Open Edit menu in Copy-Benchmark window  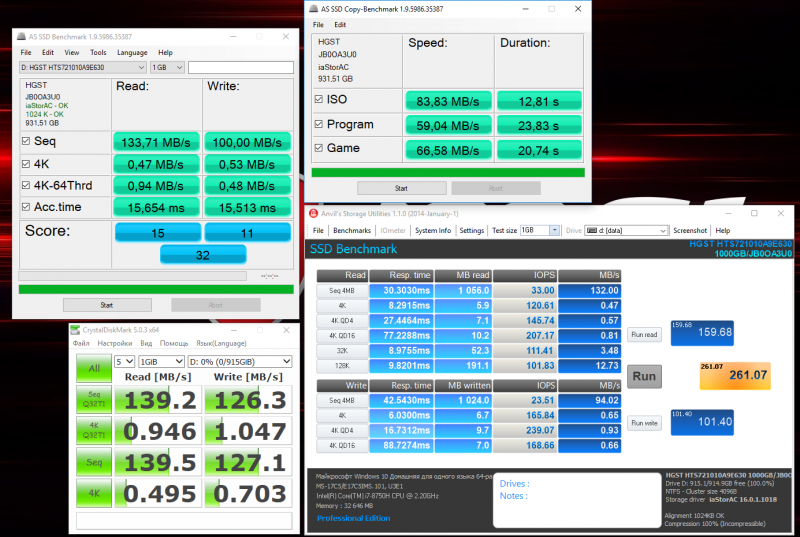tap(340, 24)
